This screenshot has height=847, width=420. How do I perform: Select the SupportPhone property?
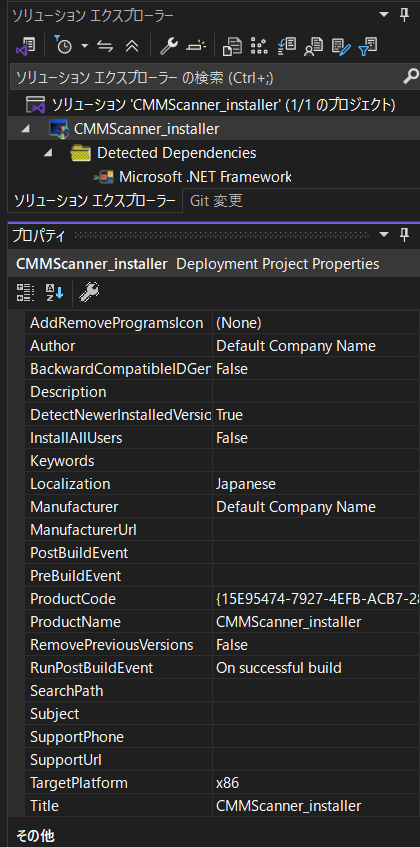pos(77,737)
